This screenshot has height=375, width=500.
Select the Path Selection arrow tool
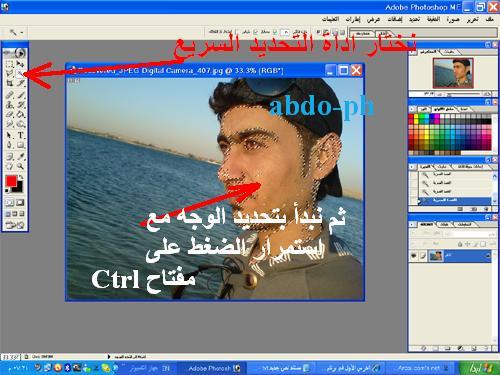[x=10, y=135]
